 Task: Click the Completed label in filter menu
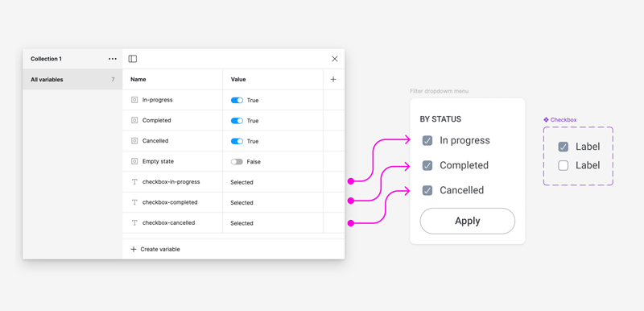tap(464, 165)
